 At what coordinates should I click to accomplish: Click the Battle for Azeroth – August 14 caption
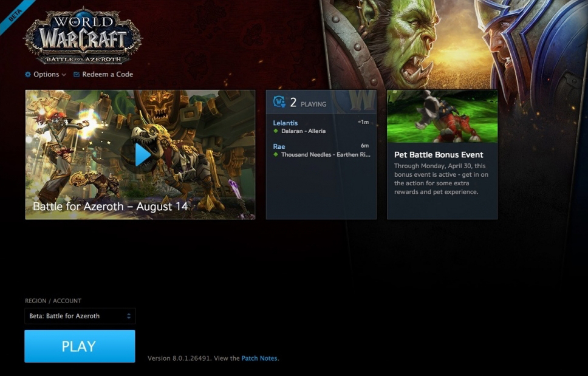click(111, 207)
